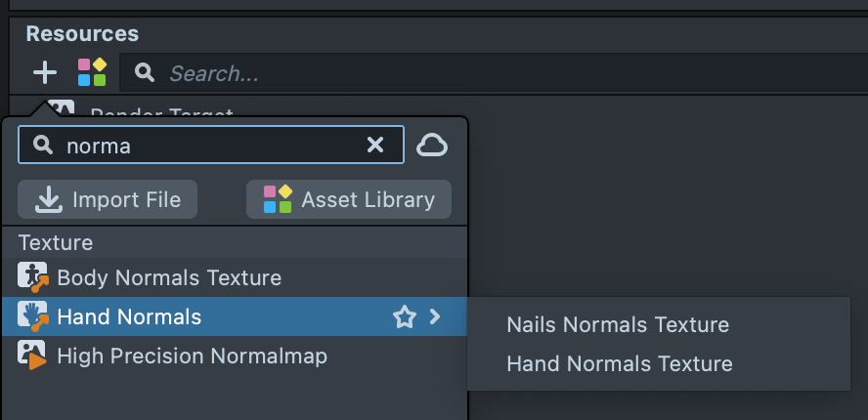
Task: Select Body Normals Texture from the list
Action: click(x=169, y=278)
